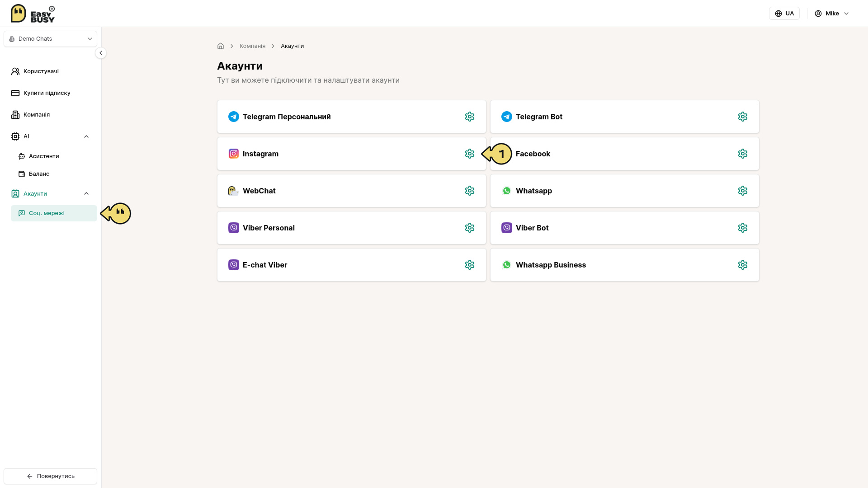Image resolution: width=868 pixels, height=488 pixels.
Task: Click the Instagram logo icon
Action: (x=234, y=154)
